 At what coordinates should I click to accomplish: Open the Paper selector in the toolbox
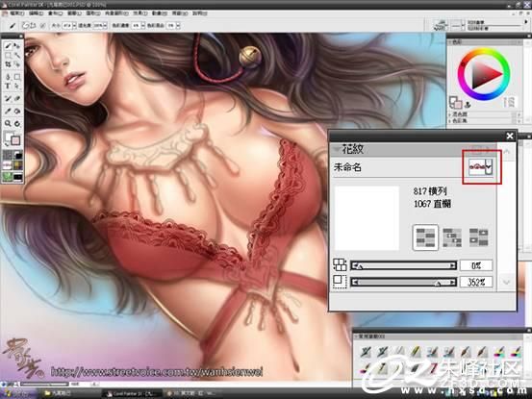pos(8,156)
